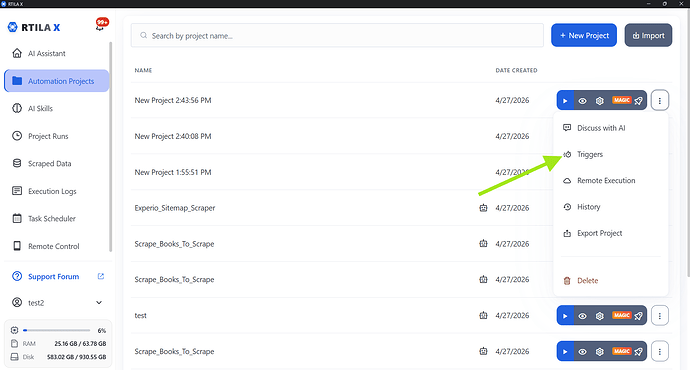The width and height of the screenshot is (690, 370).
Task: Click MAGIC badge for New Project 2:43:56 PM
Action: [621, 100]
